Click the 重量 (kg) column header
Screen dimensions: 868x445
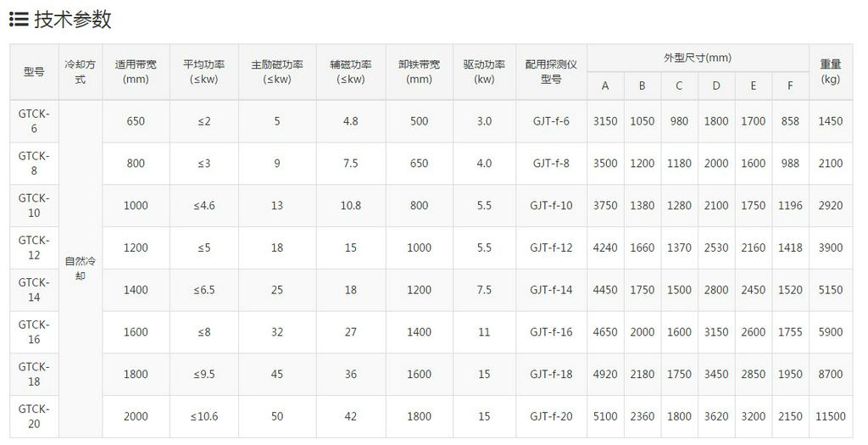point(831,72)
